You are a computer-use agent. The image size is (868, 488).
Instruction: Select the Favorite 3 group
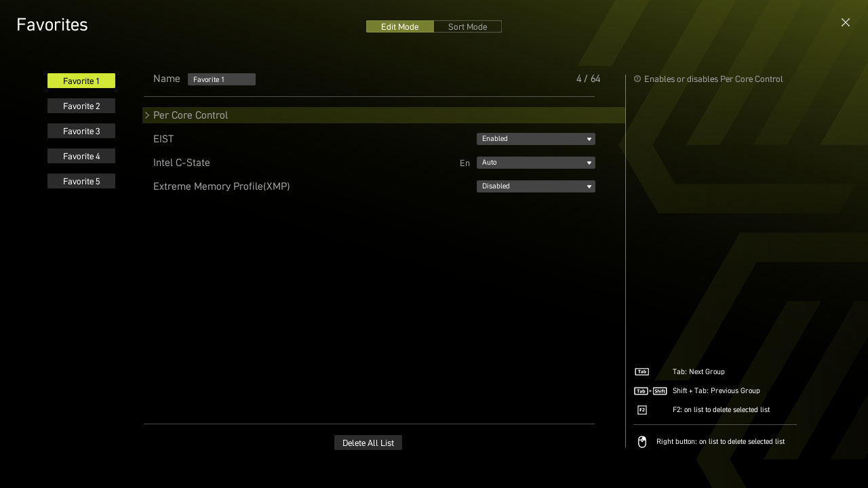point(81,131)
